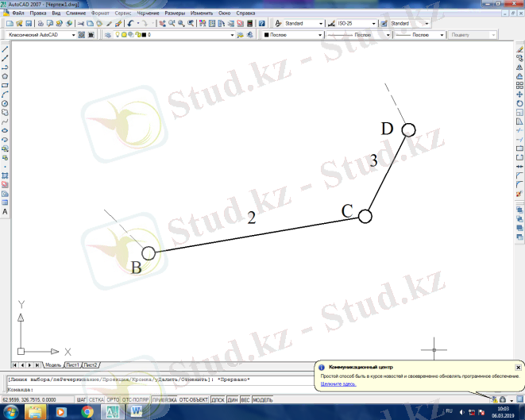Click the Open file icon
525x420 pixels.
pos(19,24)
